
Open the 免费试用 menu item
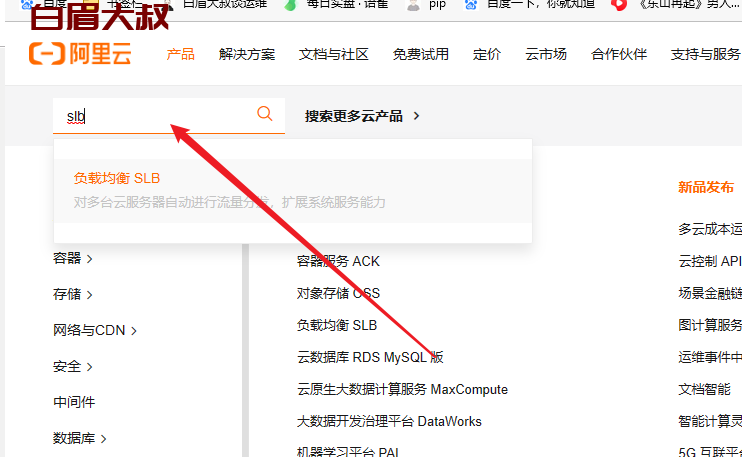pos(421,54)
